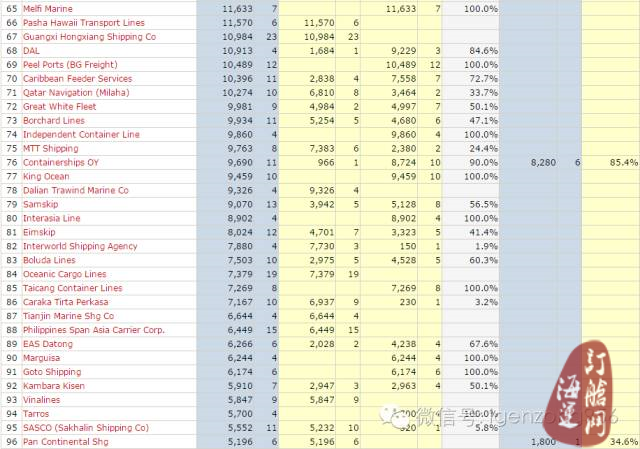Click the 33.7% value for Qatar Navigation
Viewport: 640px width, 449px height.
pyautogui.click(x=483, y=92)
